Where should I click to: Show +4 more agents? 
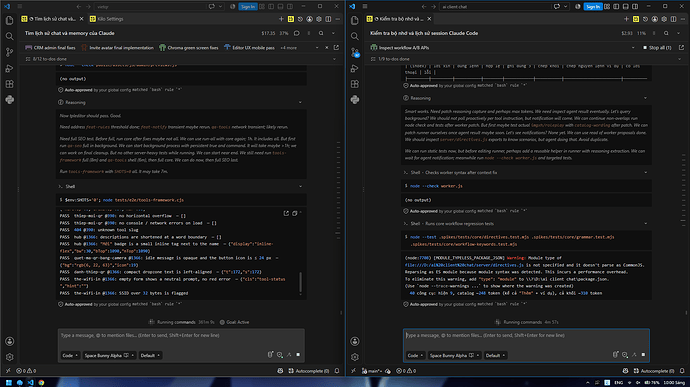(x=288, y=48)
